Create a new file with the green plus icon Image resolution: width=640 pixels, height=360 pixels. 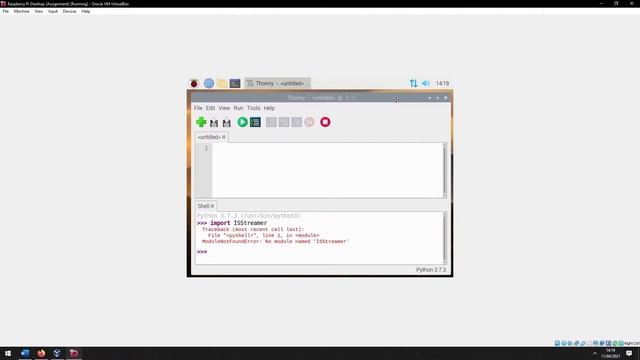pyautogui.click(x=201, y=122)
